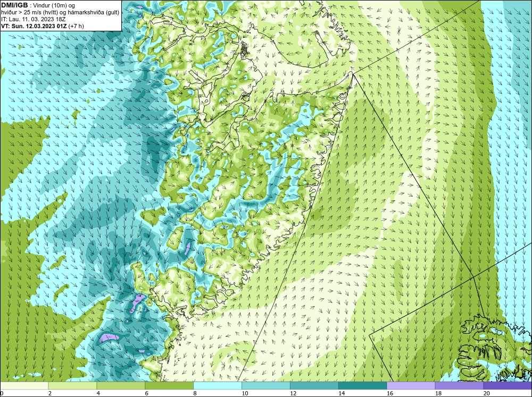Click legend label '20' on the color scale
This screenshot has width=532, height=397.
click(x=486, y=393)
